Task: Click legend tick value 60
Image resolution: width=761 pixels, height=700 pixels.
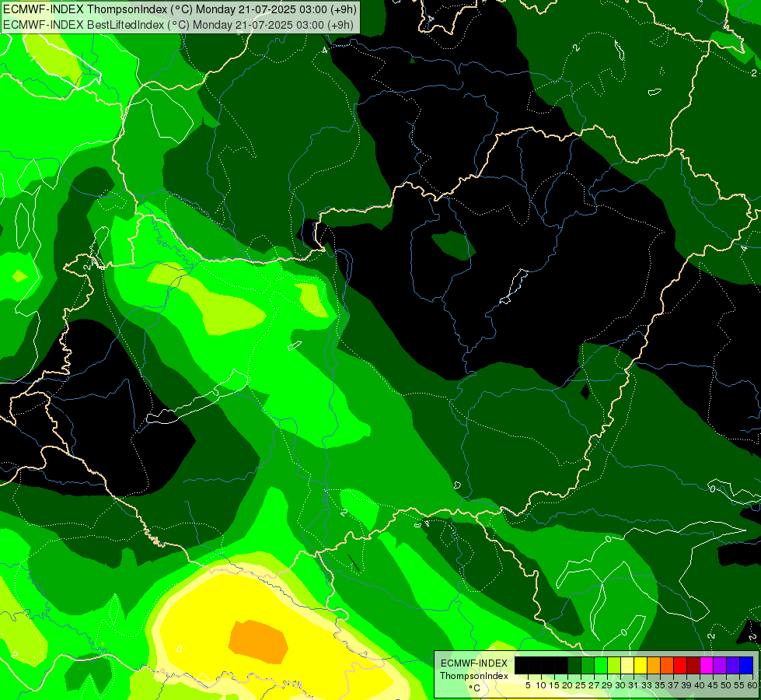Action: [752, 685]
